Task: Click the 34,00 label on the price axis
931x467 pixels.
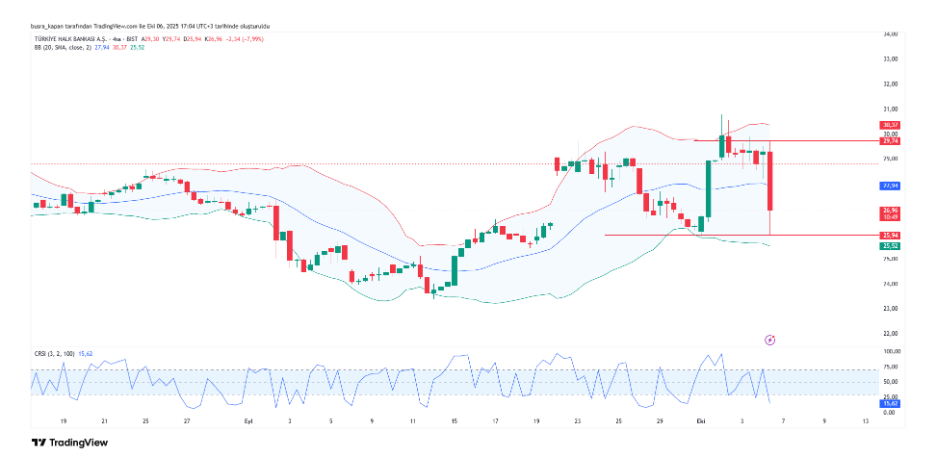Action: tap(888, 34)
